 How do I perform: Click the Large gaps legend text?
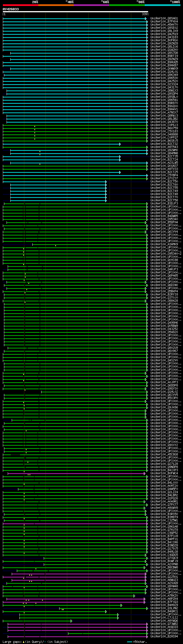click(35, 642)
